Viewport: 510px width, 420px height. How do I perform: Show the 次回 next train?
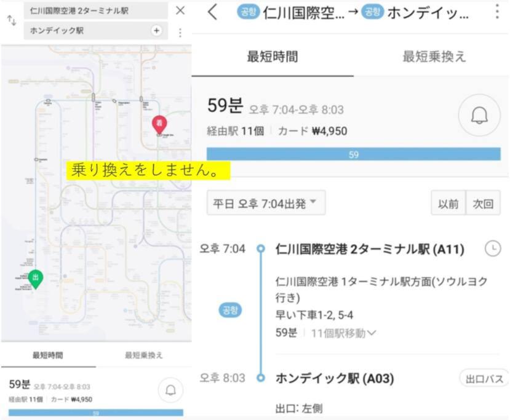pyautogui.click(x=483, y=204)
